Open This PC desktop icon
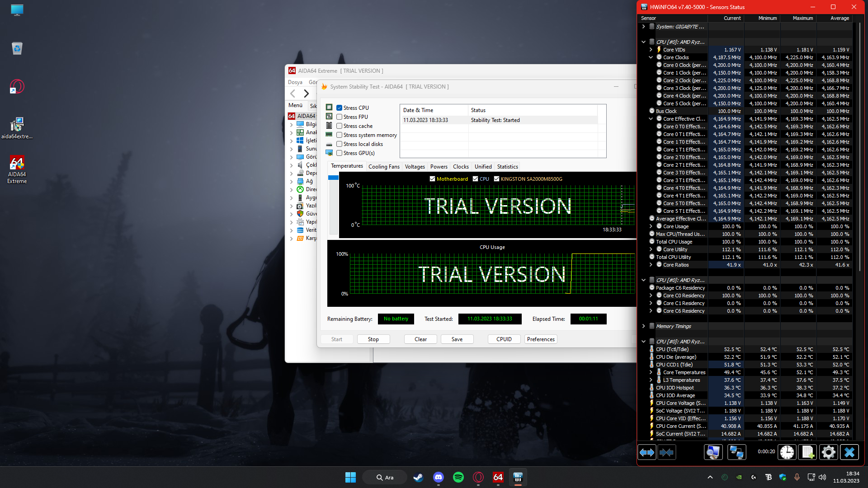Screen dimensions: 868x488 click(x=17, y=10)
